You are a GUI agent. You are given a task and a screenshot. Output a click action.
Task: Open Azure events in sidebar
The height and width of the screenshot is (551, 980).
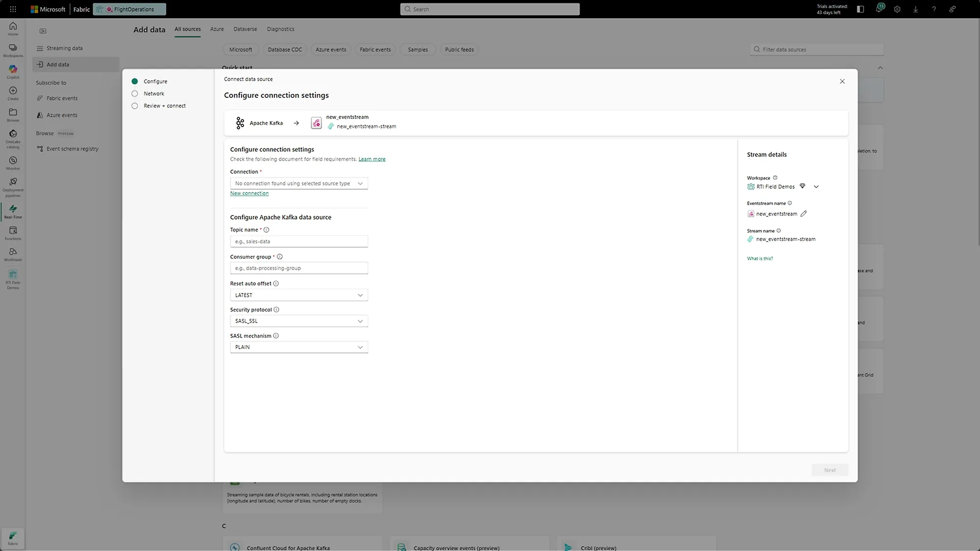pyautogui.click(x=76, y=115)
